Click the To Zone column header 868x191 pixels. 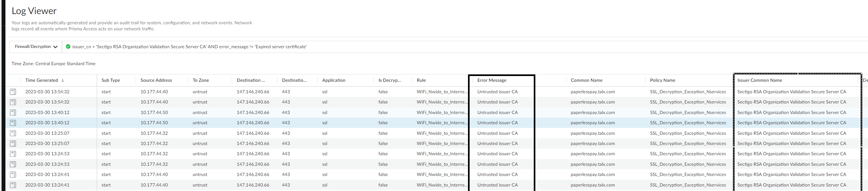[x=200, y=80]
